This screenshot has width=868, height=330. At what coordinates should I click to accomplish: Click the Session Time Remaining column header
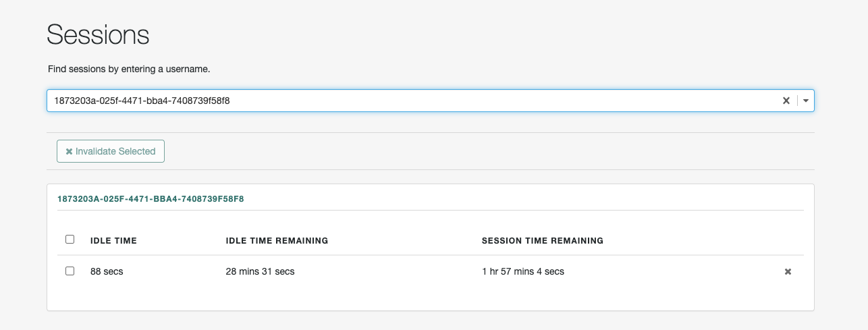pyautogui.click(x=543, y=240)
